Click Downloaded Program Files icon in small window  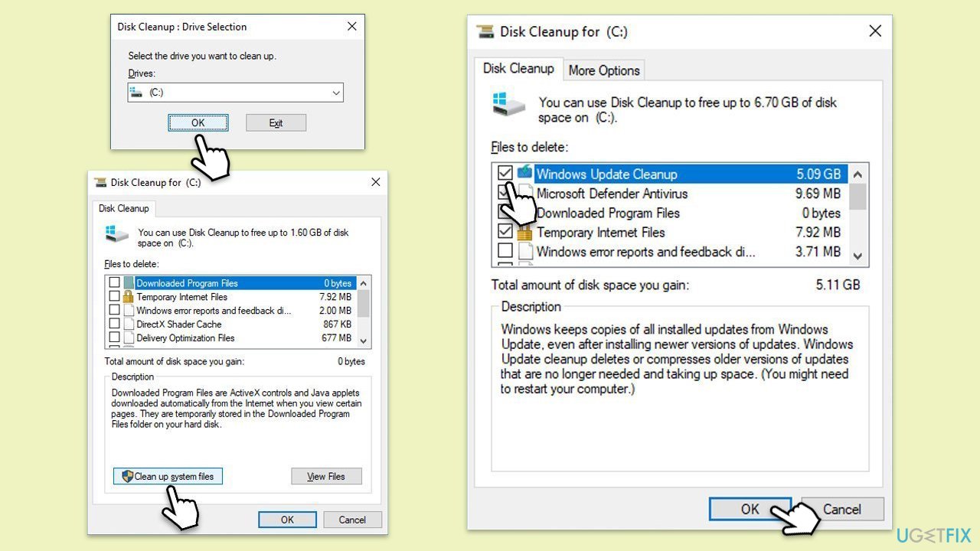pyautogui.click(x=129, y=283)
